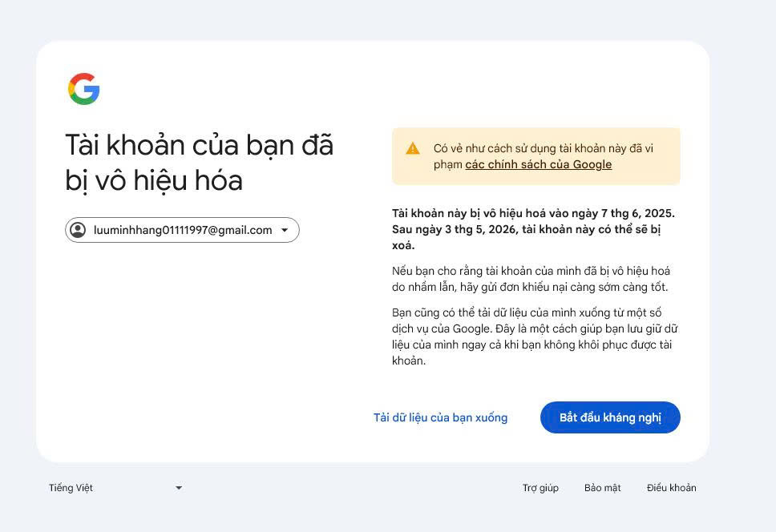Image resolution: width=776 pixels, height=532 pixels.
Task: Click the yellow warning triangle icon
Action: (x=412, y=148)
